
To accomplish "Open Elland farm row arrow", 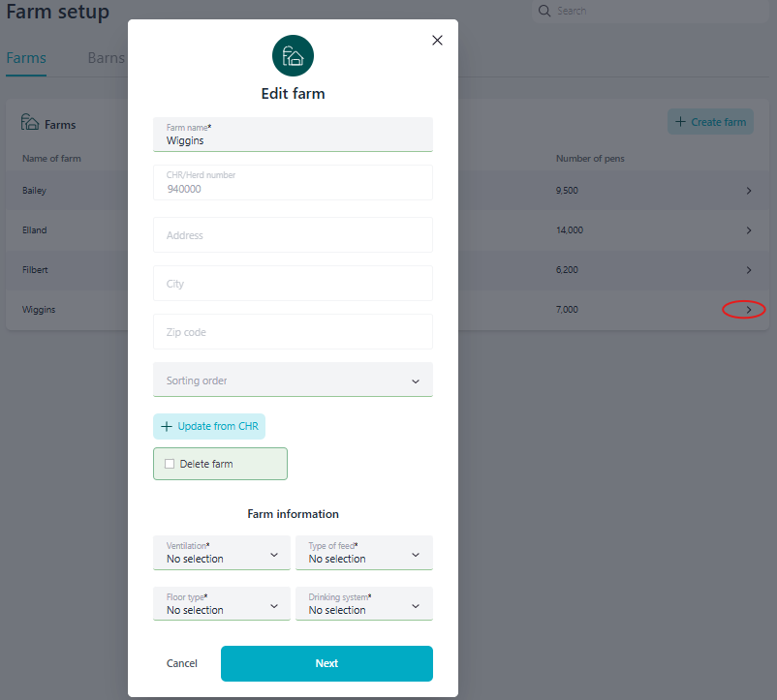I will pos(748,230).
